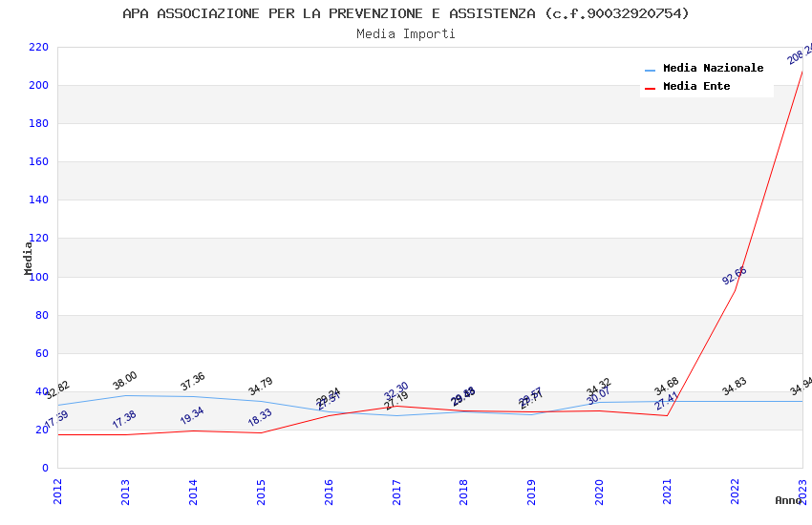Click the x-axis year 2019
Viewport: 812px width, 525px height.
click(531, 492)
